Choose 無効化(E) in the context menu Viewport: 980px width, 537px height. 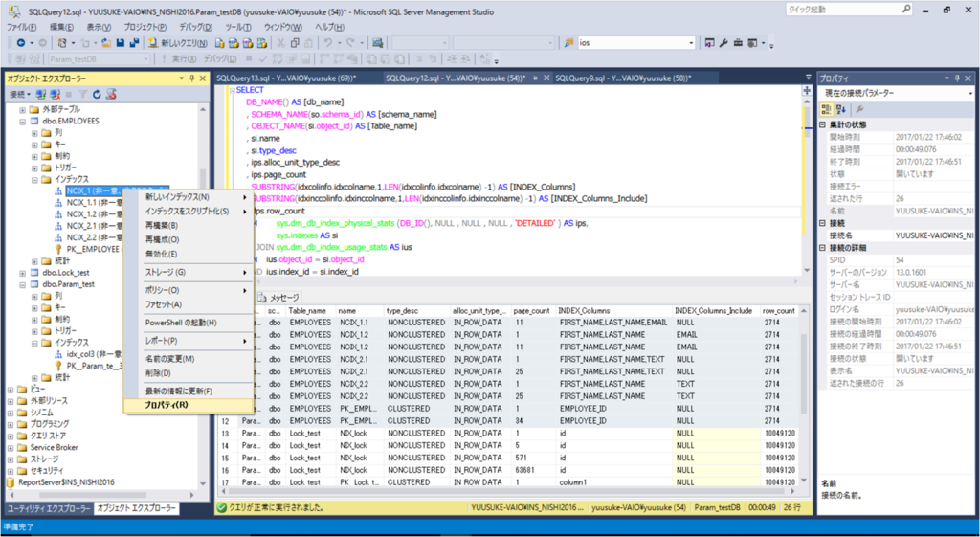pyautogui.click(x=189, y=255)
